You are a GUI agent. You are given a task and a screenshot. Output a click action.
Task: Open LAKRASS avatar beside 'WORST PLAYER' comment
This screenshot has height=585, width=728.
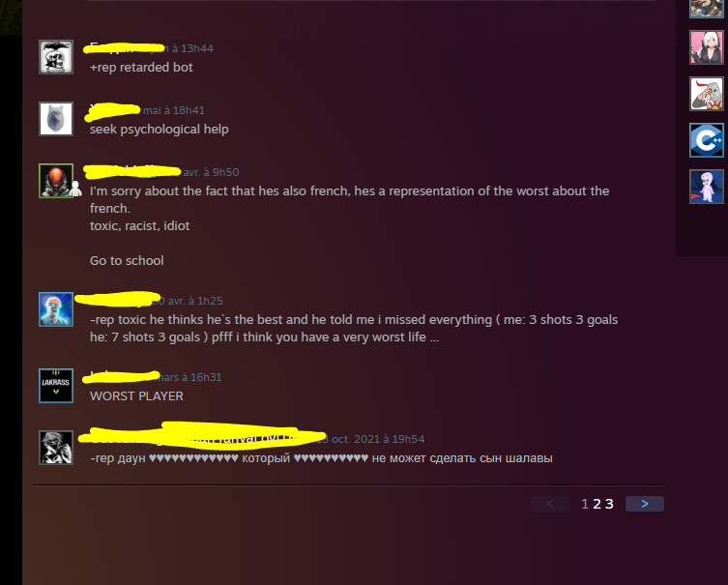(56, 386)
